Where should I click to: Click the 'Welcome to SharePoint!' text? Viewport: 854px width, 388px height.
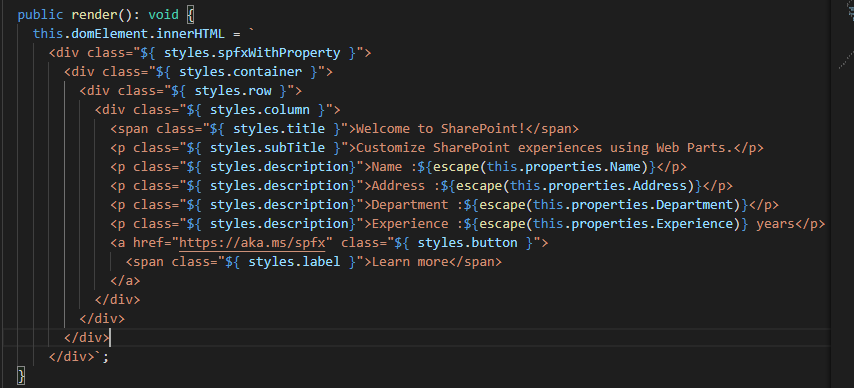(440, 129)
